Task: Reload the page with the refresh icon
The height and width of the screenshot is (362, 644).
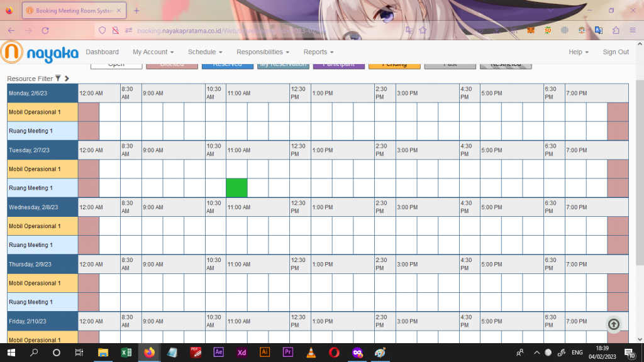Action: tap(45, 30)
